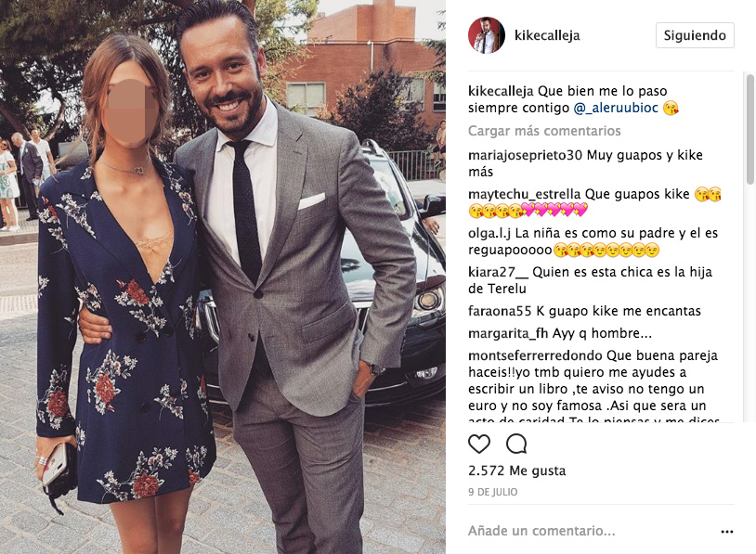The height and width of the screenshot is (554, 756).
Task: Open the montseferrerredondo commenter profile
Action: pos(535,355)
